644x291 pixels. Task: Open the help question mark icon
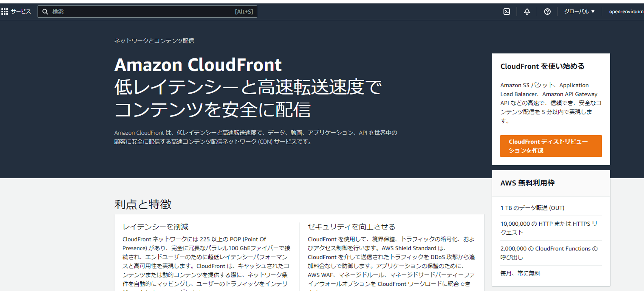547,12
